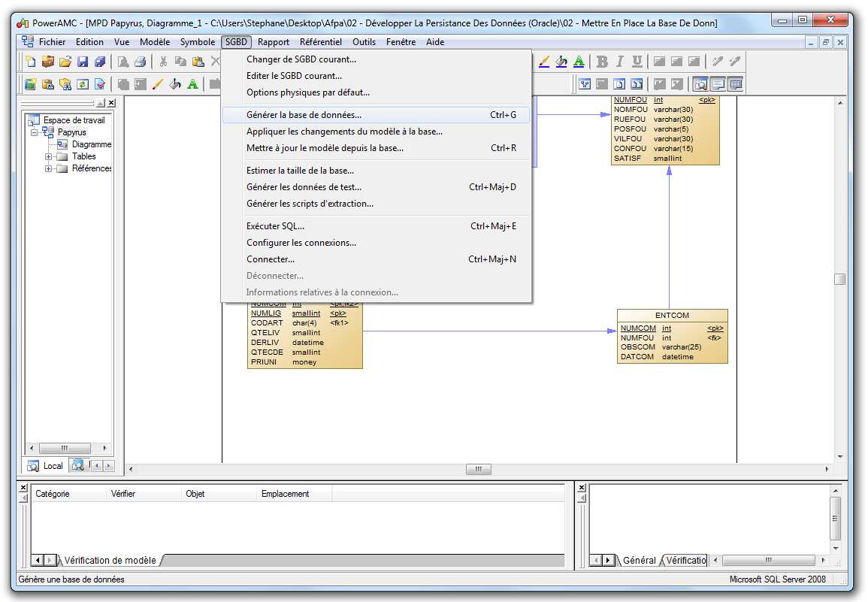This screenshot has height=602, width=868.
Task: Click the diagram horizontal scrollbar thumb
Action: pyautogui.click(x=478, y=469)
